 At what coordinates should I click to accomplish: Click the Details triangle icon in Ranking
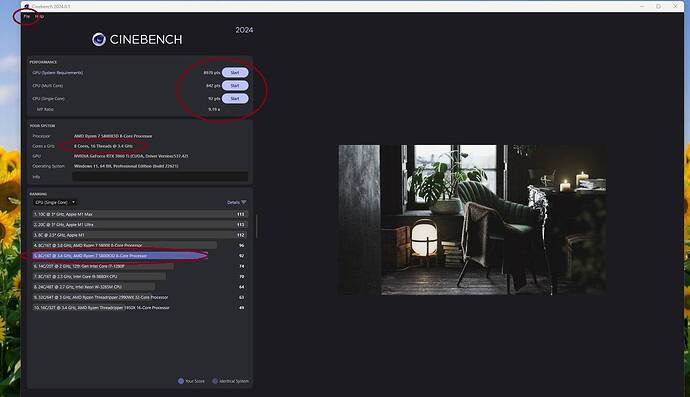[x=244, y=202]
